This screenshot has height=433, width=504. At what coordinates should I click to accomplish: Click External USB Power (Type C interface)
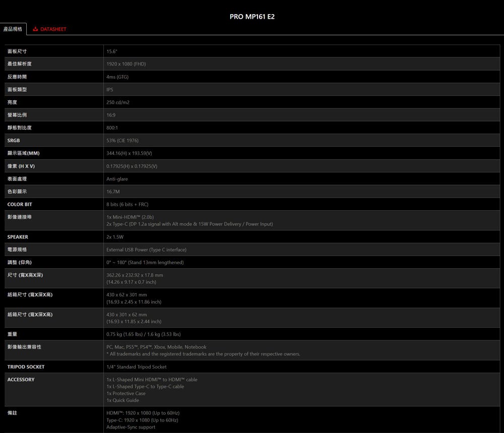146,250
